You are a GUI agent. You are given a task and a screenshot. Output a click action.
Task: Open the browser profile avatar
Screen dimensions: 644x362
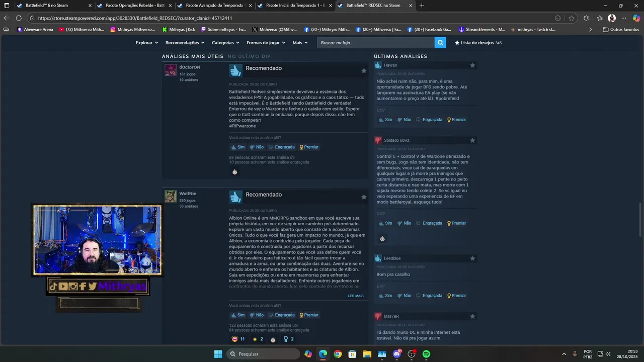click(612, 18)
